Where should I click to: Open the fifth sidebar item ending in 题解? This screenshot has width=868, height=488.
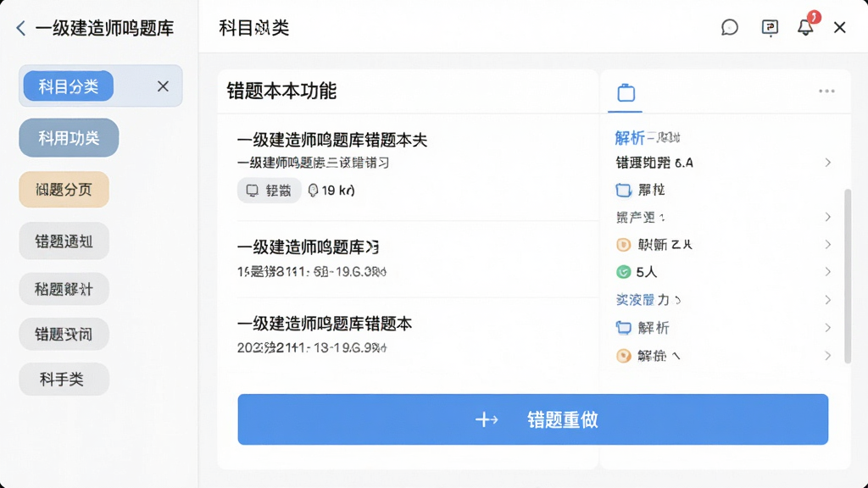point(64,289)
